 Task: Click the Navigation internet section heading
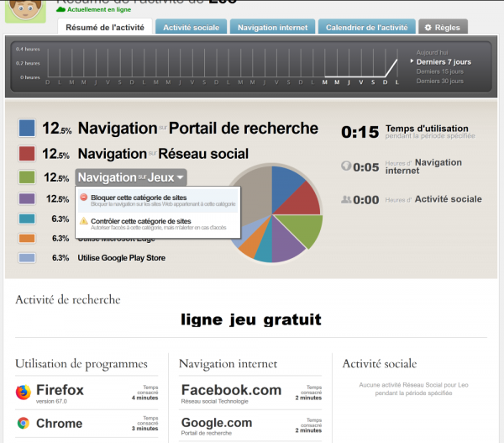[x=228, y=363]
